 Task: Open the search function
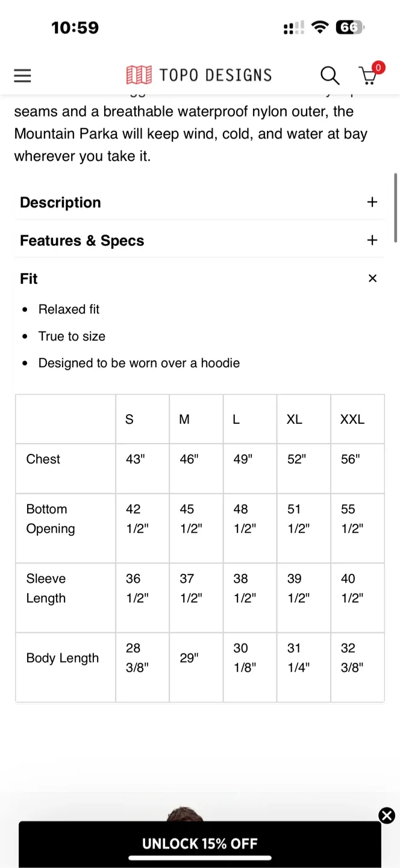tap(330, 75)
